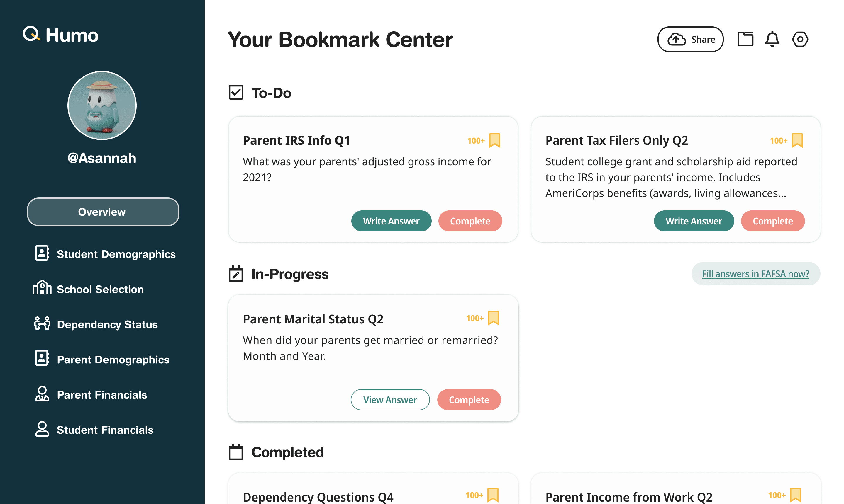This screenshot has height=504, width=844.
Task: Click the Asannah profile avatar
Action: (102, 105)
